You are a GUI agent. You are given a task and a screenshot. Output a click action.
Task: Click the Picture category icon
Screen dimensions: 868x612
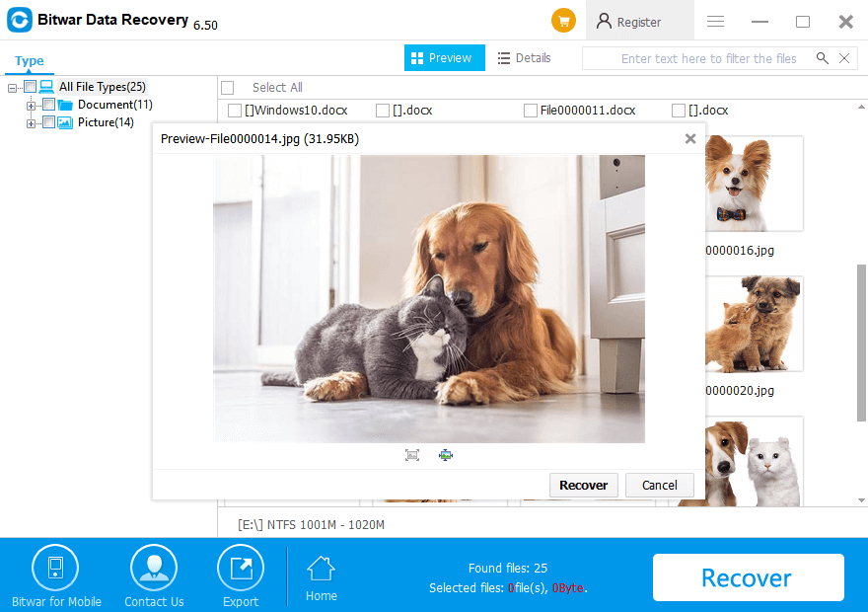pyautogui.click(x=65, y=122)
